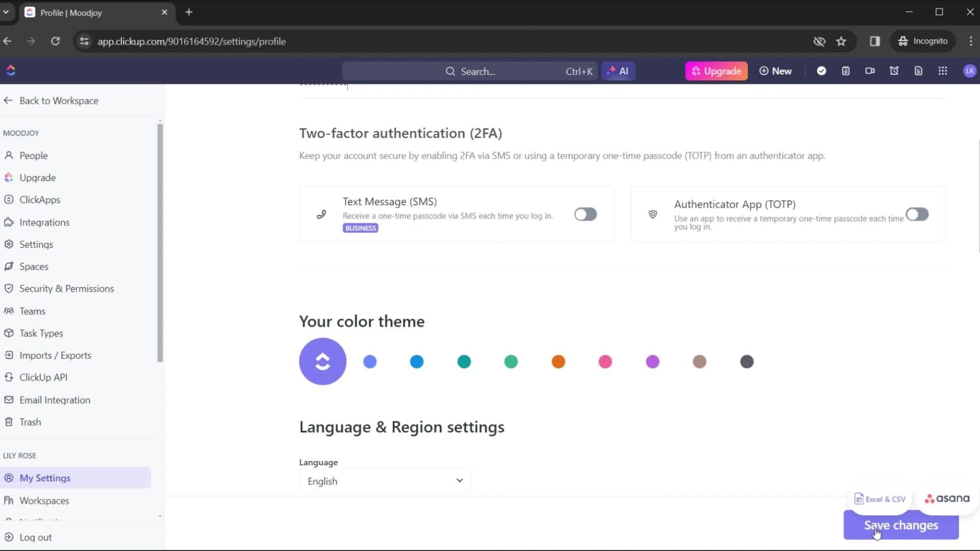Click the Asana import badge
The height and width of the screenshot is (551, 980).
(x=947, y=498)
